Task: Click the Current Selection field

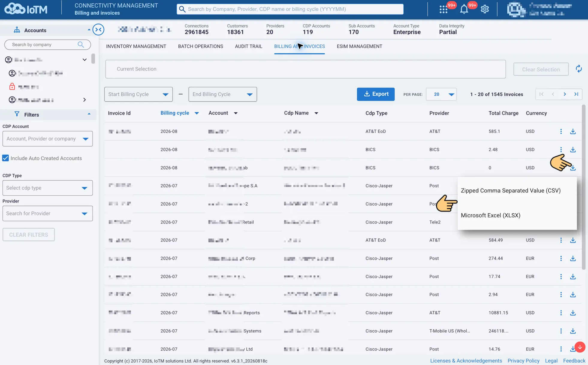Action: [x=305, y=69]
